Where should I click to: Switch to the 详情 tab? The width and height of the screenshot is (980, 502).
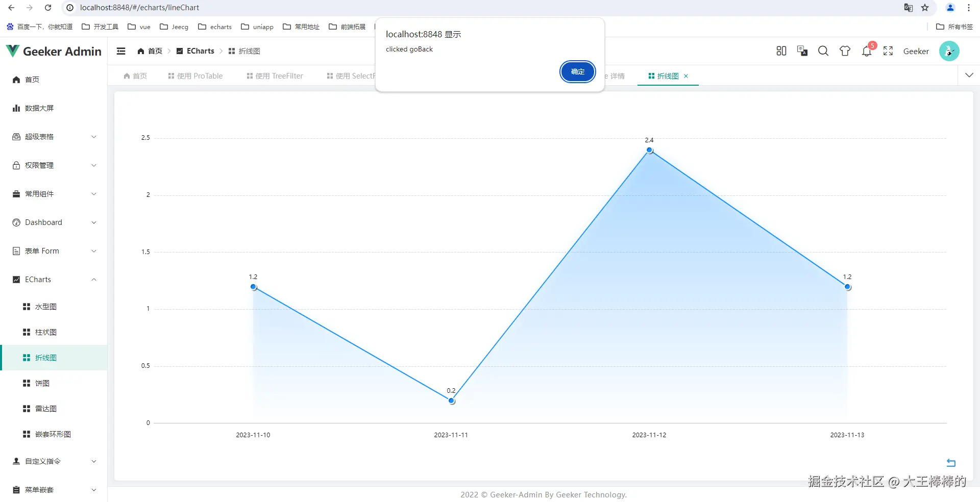coord(615,76)
